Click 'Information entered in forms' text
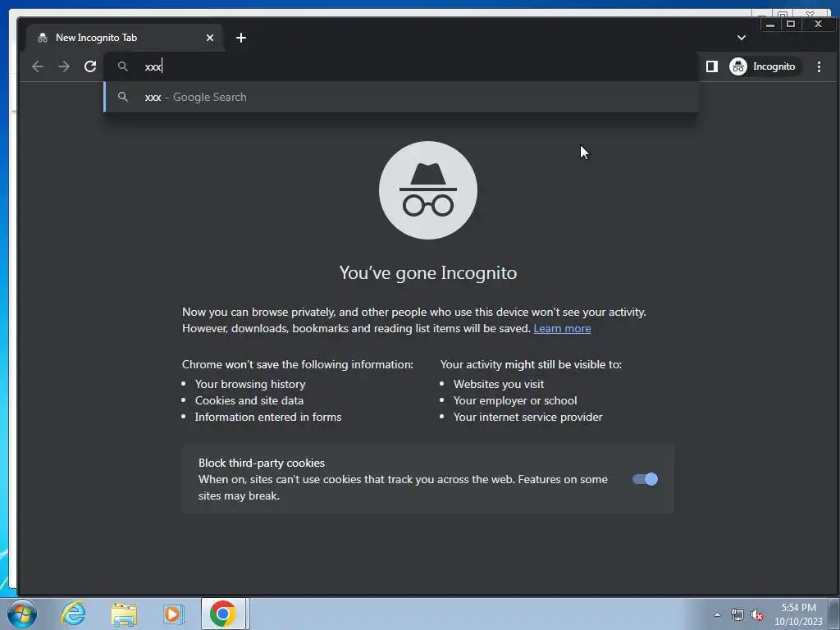Screen dimensions: 840x630 (x=268, y=417)
